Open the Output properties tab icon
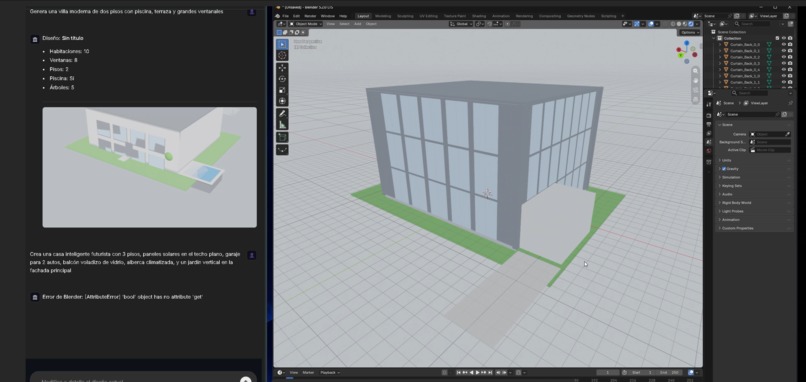The image size is (806, 382). 709,124
